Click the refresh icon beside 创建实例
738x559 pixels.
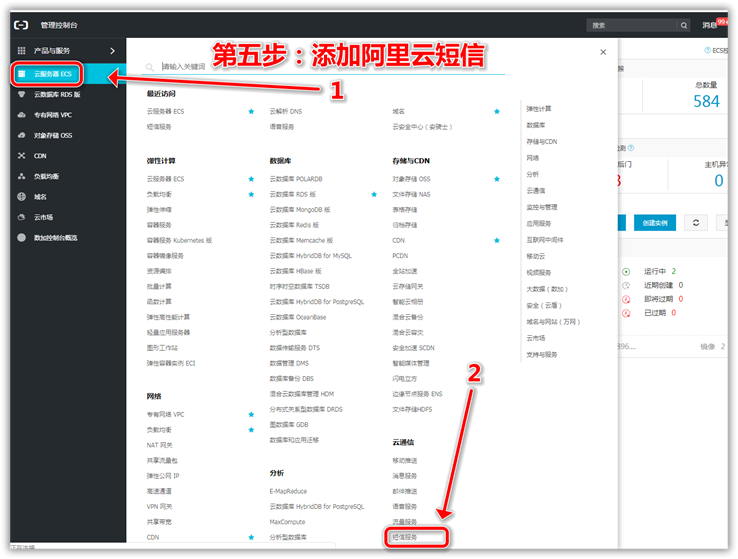[696, 223]
